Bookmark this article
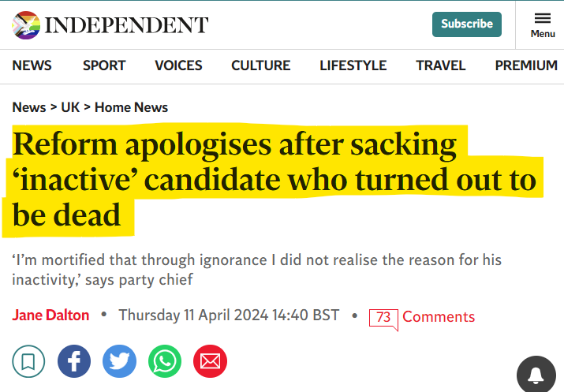The width and height of the screenshot is (564, 392). point(28,362)
